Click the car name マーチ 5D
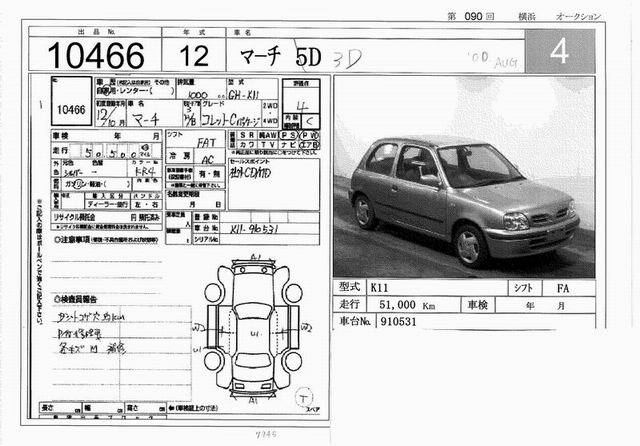 click(280, 56)
